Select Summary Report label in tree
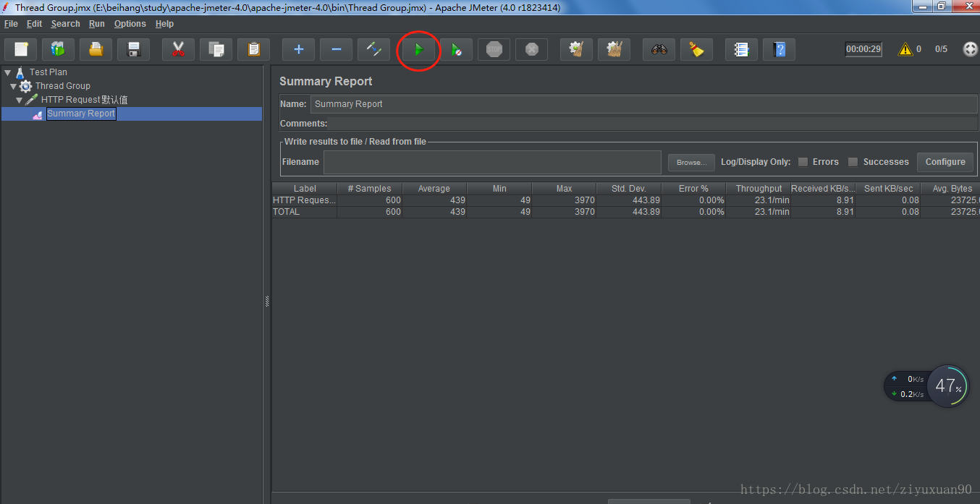 click(81, 114)
